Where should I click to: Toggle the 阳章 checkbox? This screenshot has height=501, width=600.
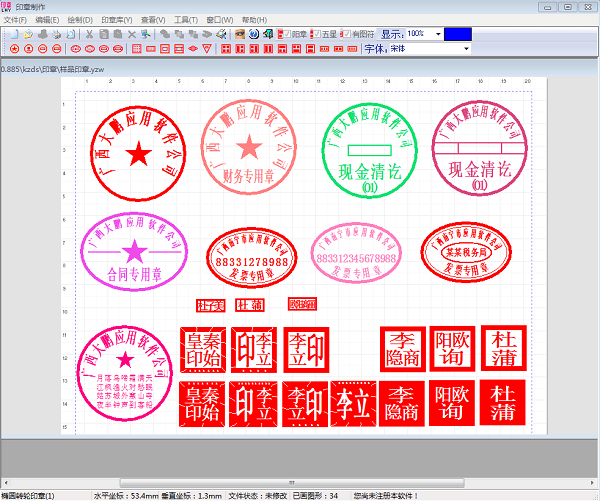(285, 34)
